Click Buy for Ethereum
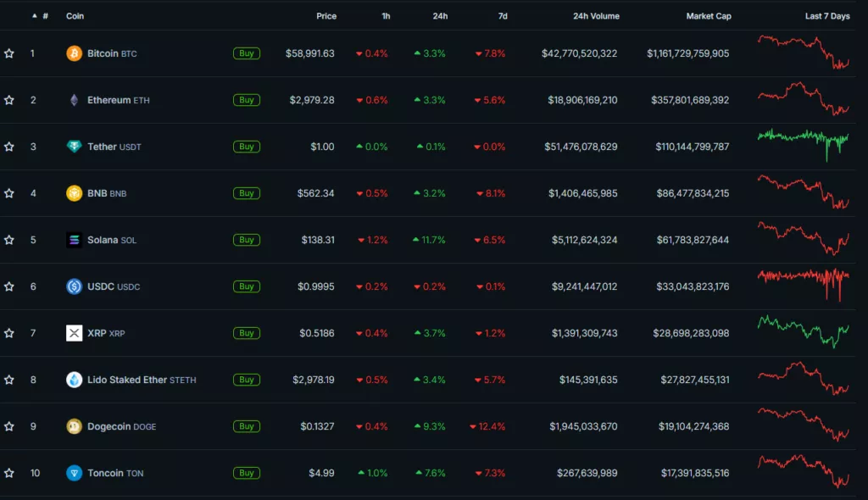This screenshot has height=500, width=868. point(247,100)
